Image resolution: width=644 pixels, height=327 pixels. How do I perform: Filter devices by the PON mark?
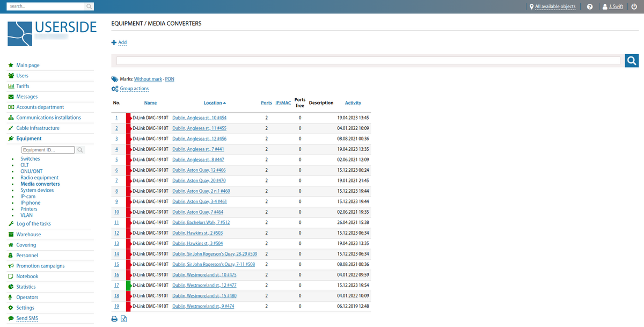(x=169, y=78)
